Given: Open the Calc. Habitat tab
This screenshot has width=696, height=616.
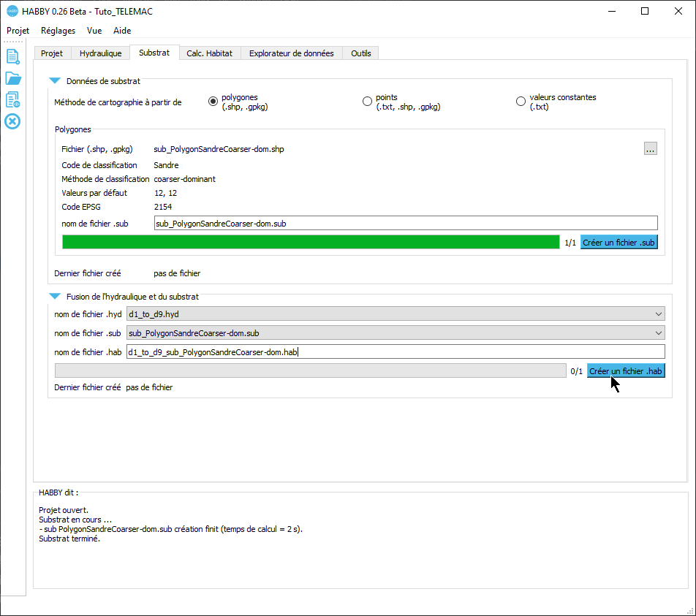Looking at the screenshot, I should pos(209,53).
